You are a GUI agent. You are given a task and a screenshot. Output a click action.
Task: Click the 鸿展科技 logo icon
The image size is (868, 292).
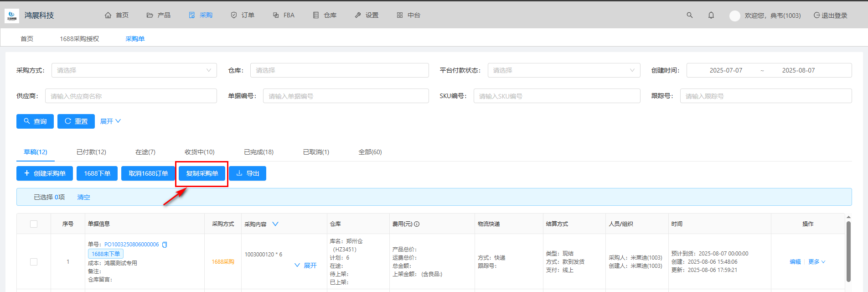click(11, 16)
